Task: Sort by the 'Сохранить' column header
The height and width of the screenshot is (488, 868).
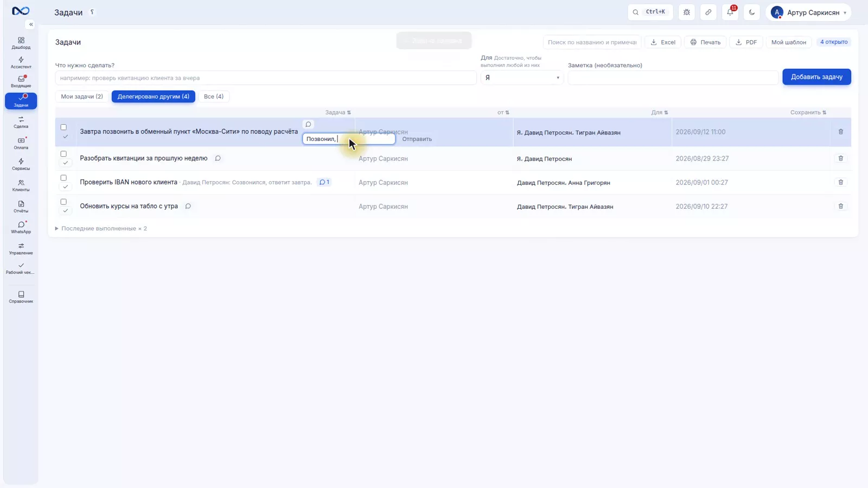Action: pyautogui.click(x=808, y=112)
